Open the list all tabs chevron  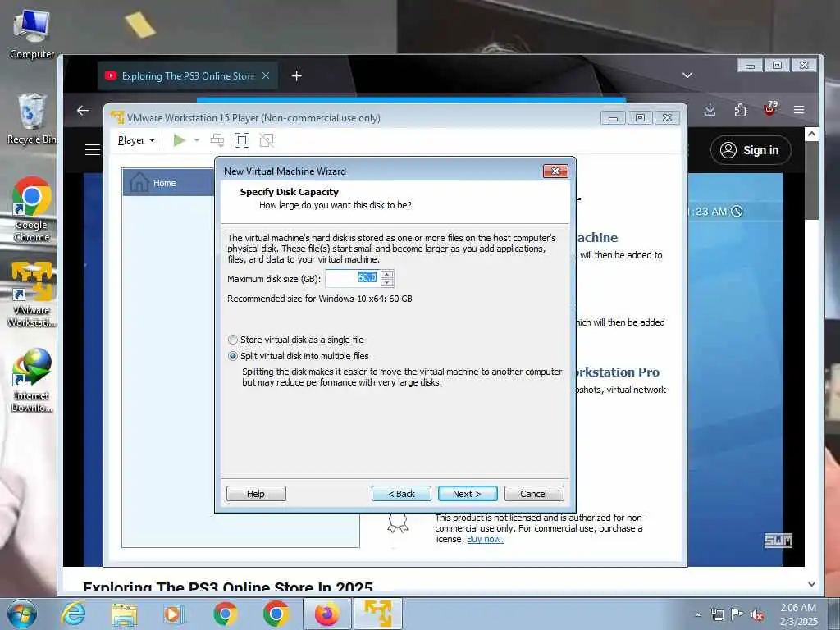click(x=687, y=75)
